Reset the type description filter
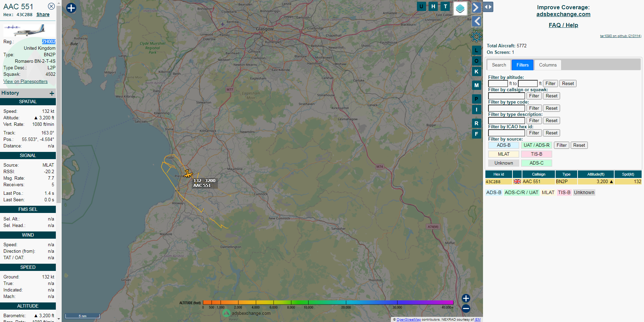This screenshot has width=644, height=322. (552, 120)
